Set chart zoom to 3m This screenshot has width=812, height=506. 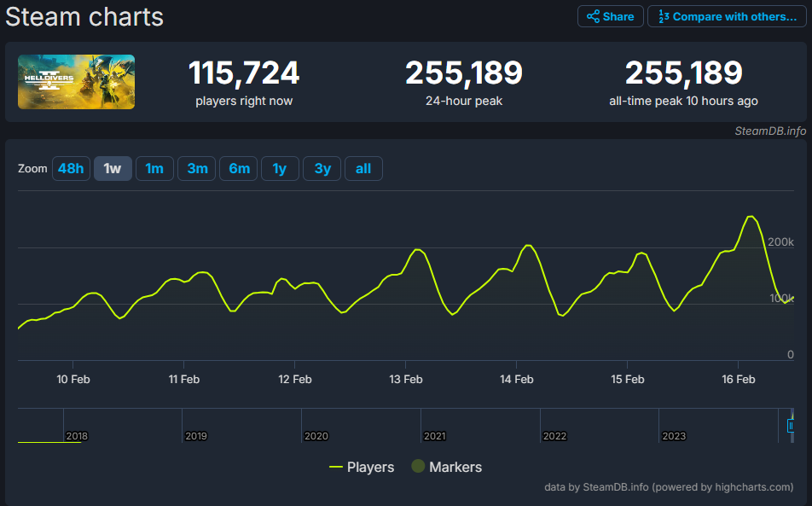point(197,169)
